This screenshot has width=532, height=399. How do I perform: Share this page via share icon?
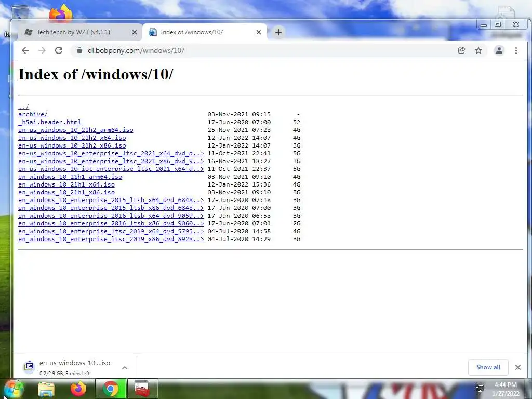tap(461, 50)
